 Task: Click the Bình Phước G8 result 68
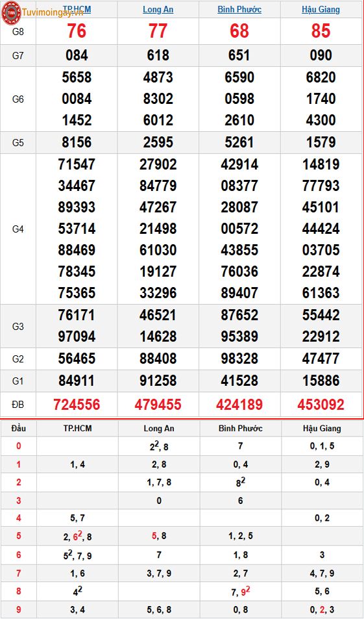pos(239,31)
